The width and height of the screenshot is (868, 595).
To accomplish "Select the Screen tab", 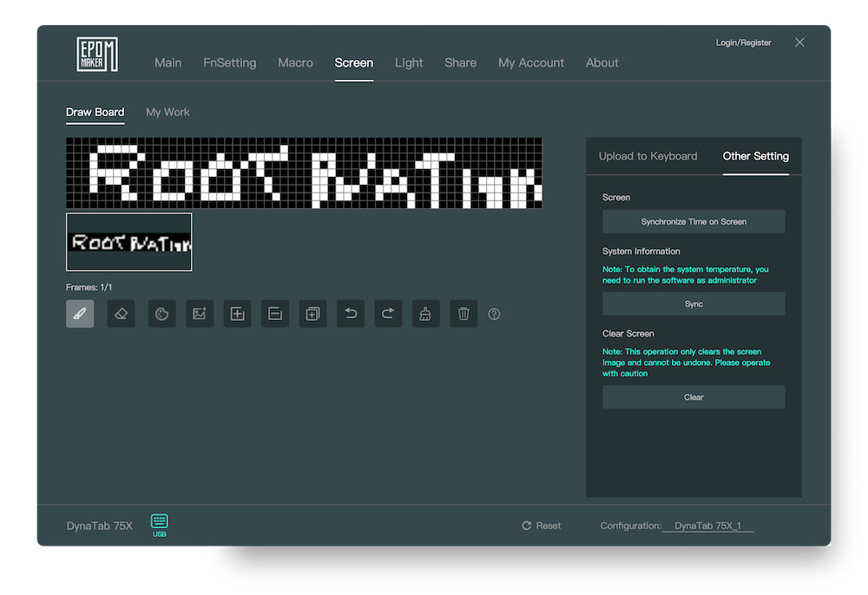I will pos(354,63).
